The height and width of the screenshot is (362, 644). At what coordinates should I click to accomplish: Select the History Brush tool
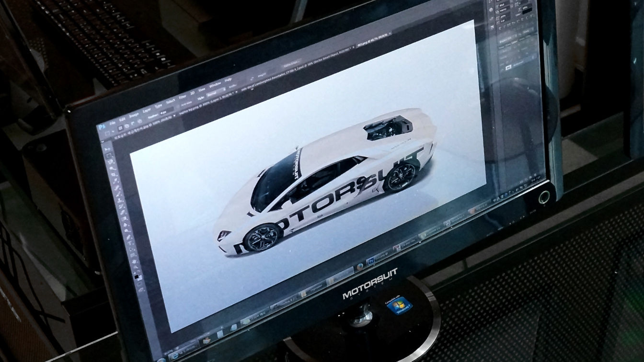[x=121, y=206]
